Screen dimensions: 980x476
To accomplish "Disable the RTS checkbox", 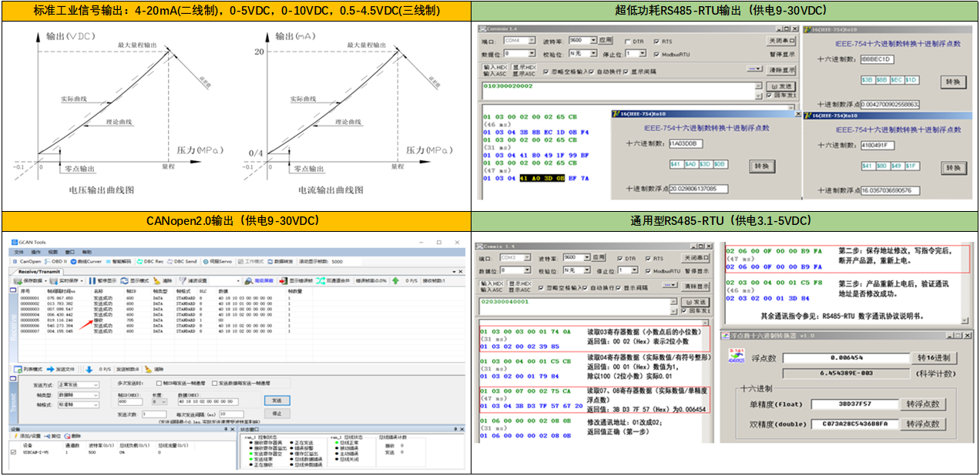I will pyautogui.click(x=657, y=41).
